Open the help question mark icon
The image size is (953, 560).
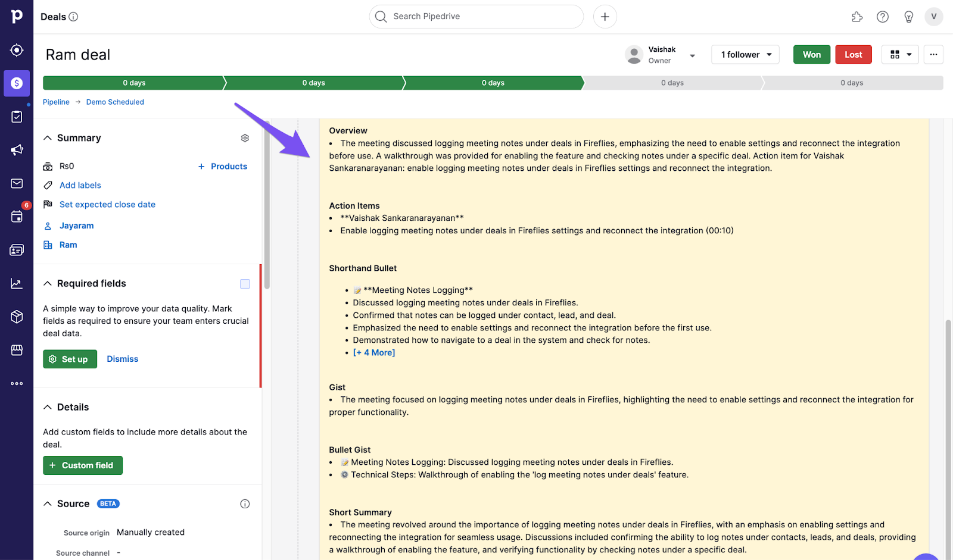pyautogui.click(x=883, y=17)
